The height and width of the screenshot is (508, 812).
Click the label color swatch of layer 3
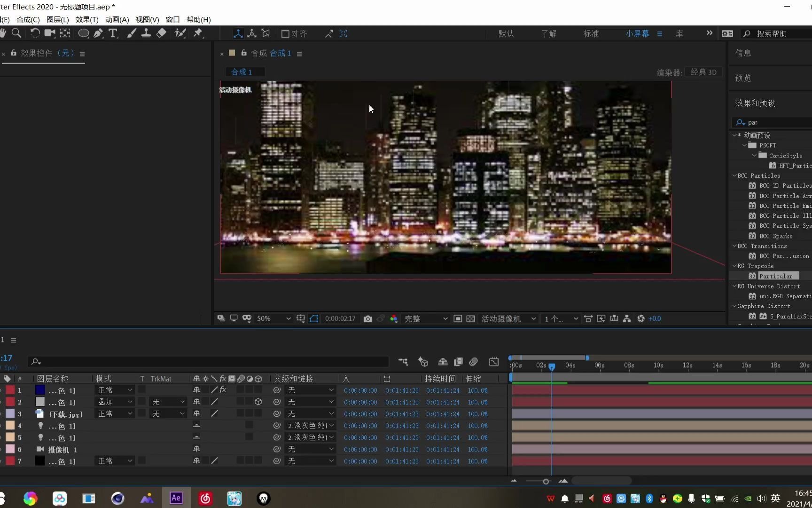click(10, 414)
